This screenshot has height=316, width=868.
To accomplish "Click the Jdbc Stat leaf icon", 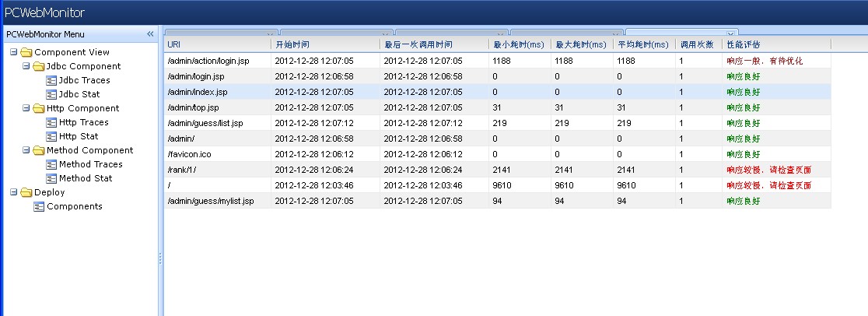I will [52, 94].
